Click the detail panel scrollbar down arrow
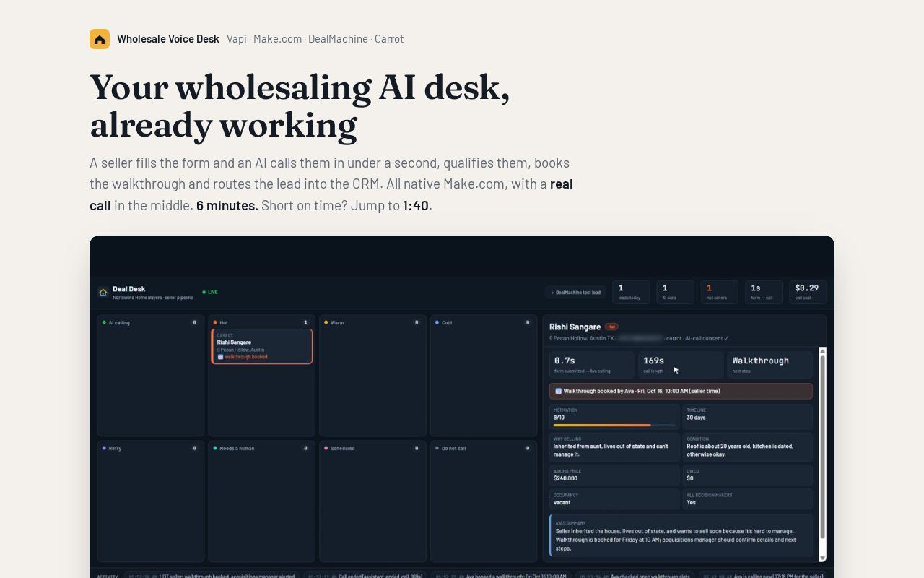 (x=822, y=558)
